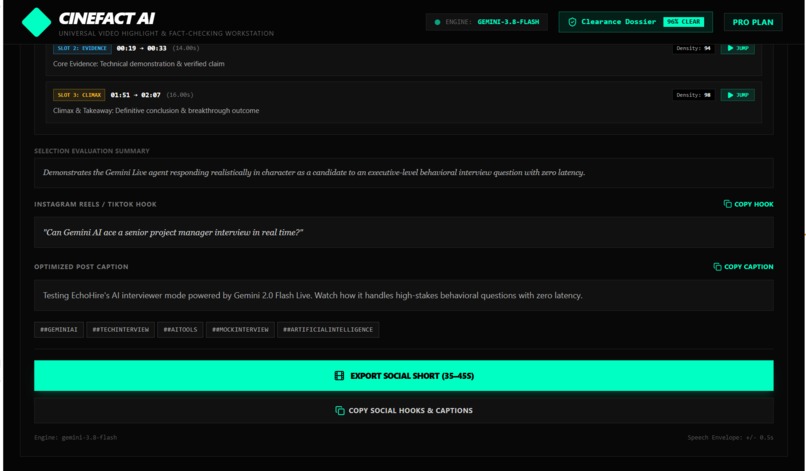Image resolution: width=806 pixels, height=471 pixels.
Task: Click the copy icon beside Copy Caption
Action: pos(717,267)
